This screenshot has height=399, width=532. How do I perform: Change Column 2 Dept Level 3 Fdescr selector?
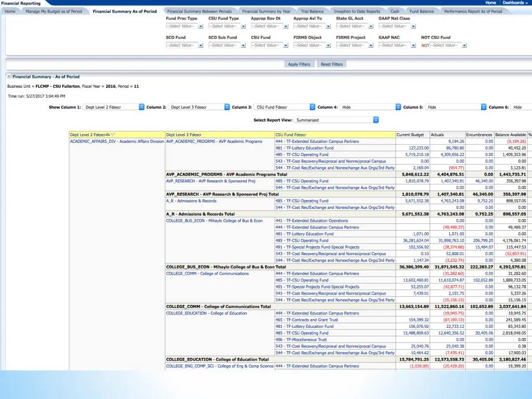199,107
